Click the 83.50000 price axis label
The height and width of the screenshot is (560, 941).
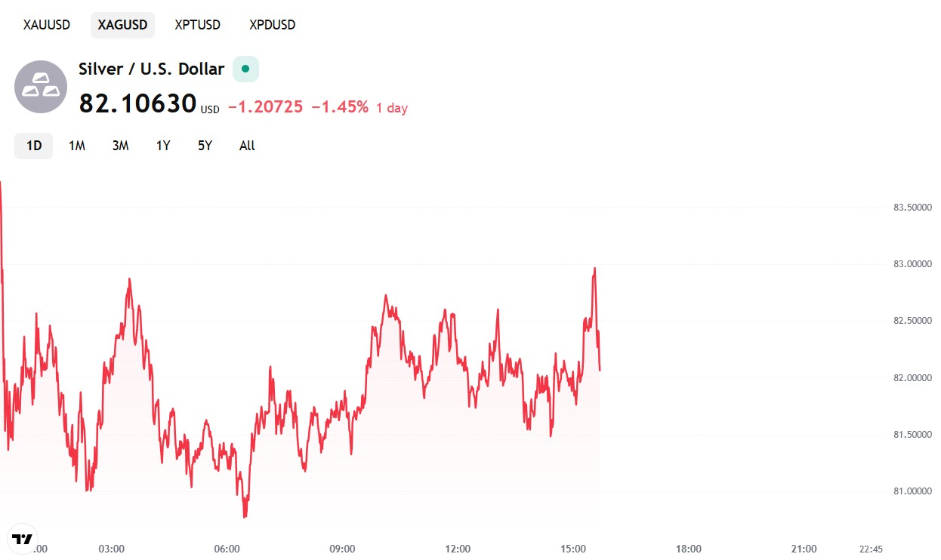tap(912, 205)
